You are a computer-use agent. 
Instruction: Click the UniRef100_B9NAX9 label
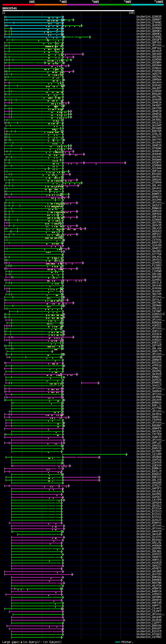point(149,208)
